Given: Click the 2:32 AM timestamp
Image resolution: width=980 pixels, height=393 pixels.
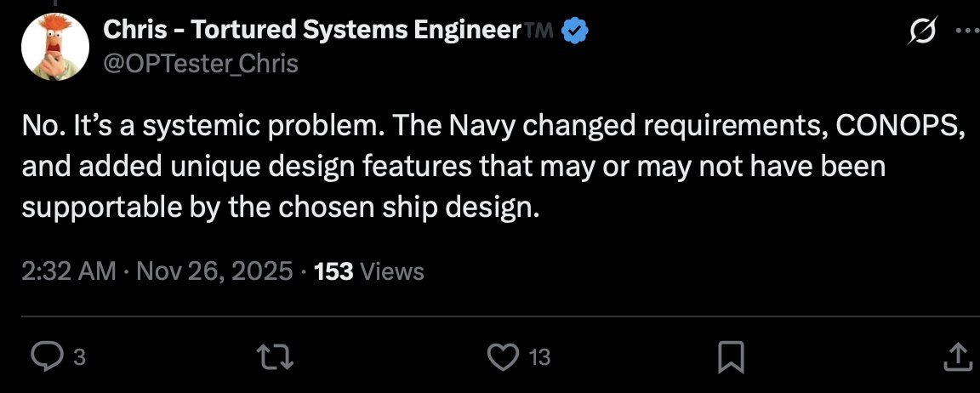Looking at the screenshot, I should tap(68, 271).
